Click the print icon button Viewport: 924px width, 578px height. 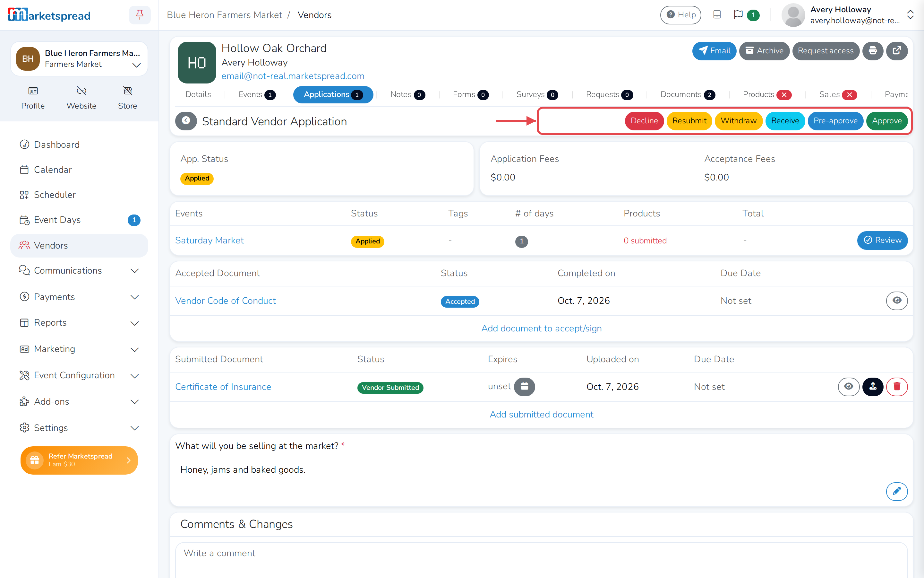tap(873, 51)
